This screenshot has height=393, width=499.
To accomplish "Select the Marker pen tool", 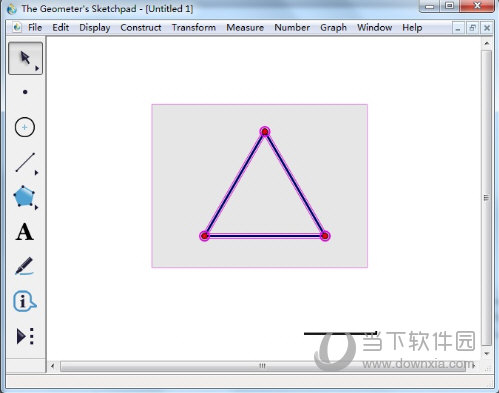I will [24, 266].
